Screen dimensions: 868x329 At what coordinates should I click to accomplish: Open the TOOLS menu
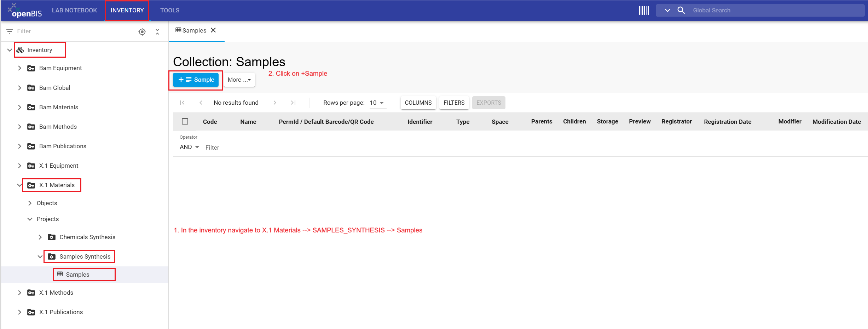pos(170,10)
